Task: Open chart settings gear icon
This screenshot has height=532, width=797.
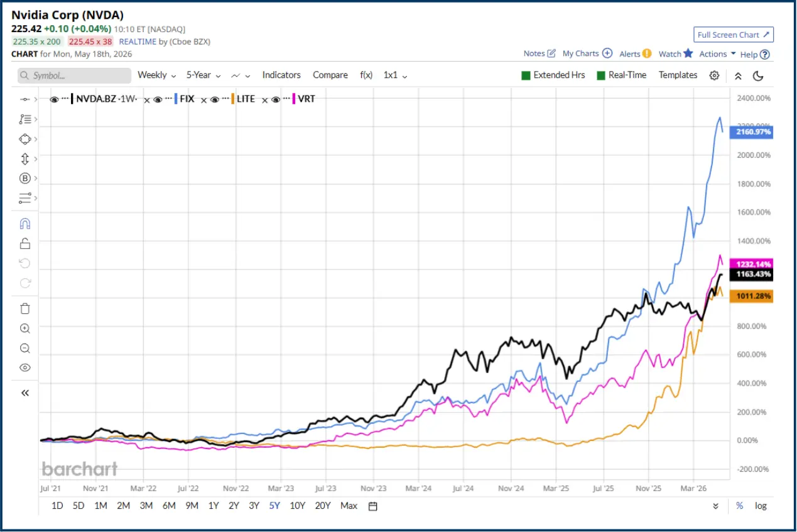Action: [714, 75]
